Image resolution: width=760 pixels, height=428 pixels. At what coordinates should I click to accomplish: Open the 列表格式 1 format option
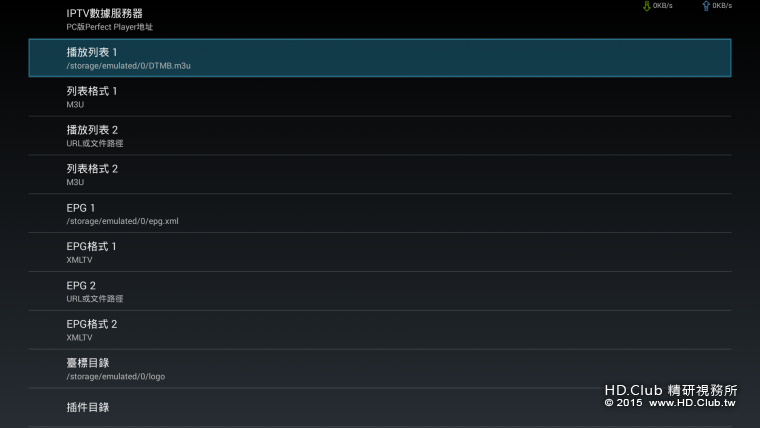pyautogui.click(x=380, y=97)
